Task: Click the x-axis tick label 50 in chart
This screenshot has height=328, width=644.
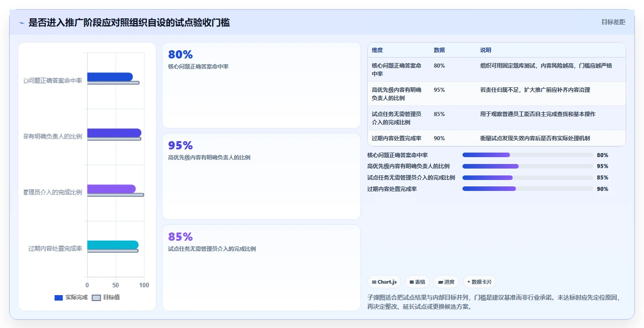Action: (x=116, y=285)
